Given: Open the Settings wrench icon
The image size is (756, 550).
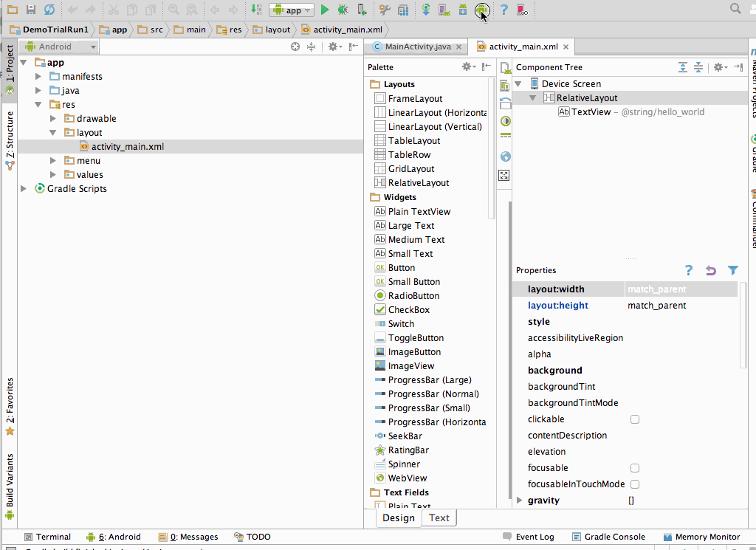Looking at the screenshot, I should tap(385, 9).
